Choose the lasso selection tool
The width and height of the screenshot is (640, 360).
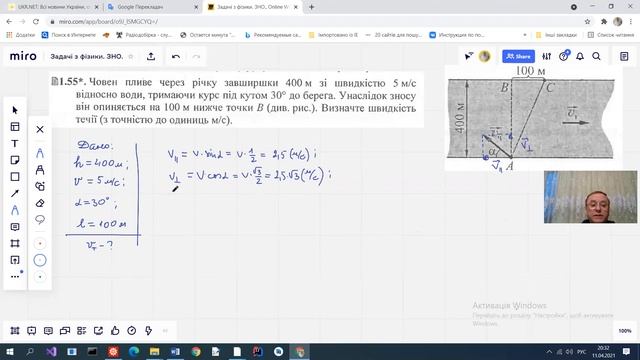pyautogui.click(x=40, y=220)
